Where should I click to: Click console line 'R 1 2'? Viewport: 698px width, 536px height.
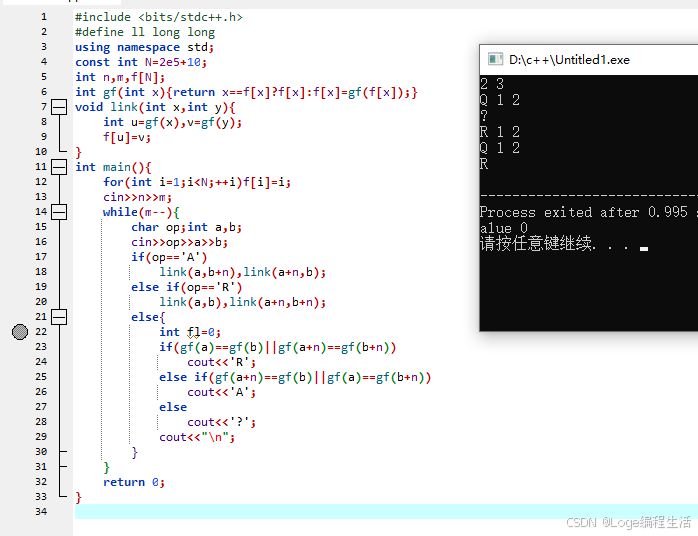[500, 132]
